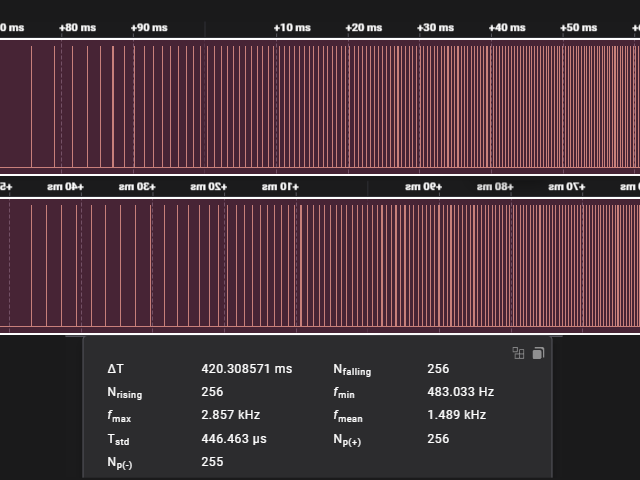Click the T std label

(118, 440)
